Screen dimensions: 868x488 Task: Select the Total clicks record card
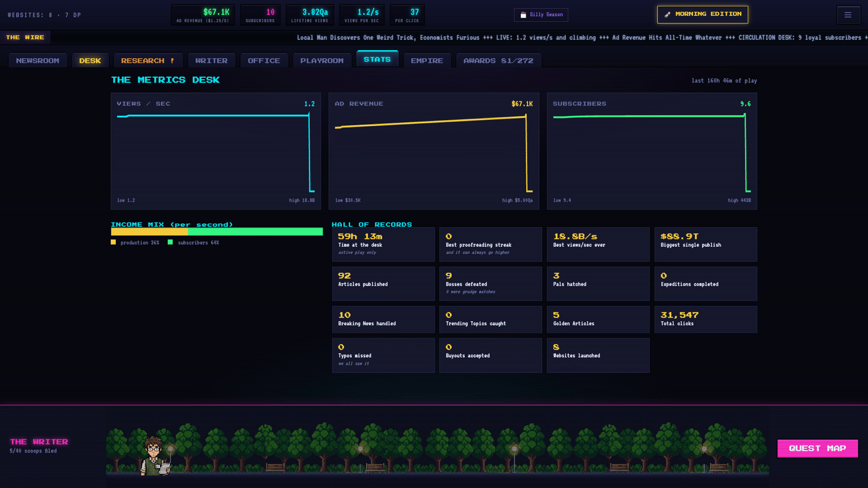706,319
